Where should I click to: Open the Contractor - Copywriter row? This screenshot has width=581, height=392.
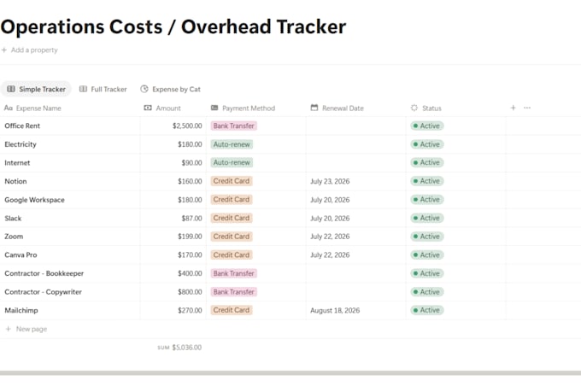point(43,292)
